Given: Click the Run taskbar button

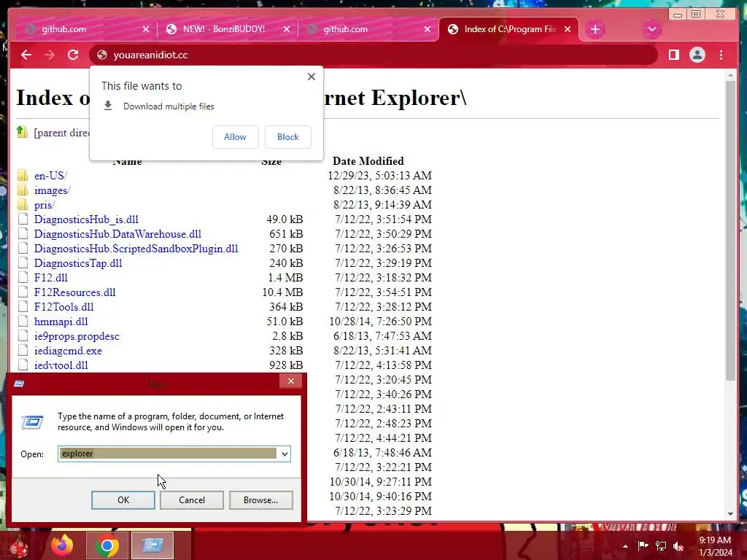Looking at the screenshot, I should (x=152, y=545).
